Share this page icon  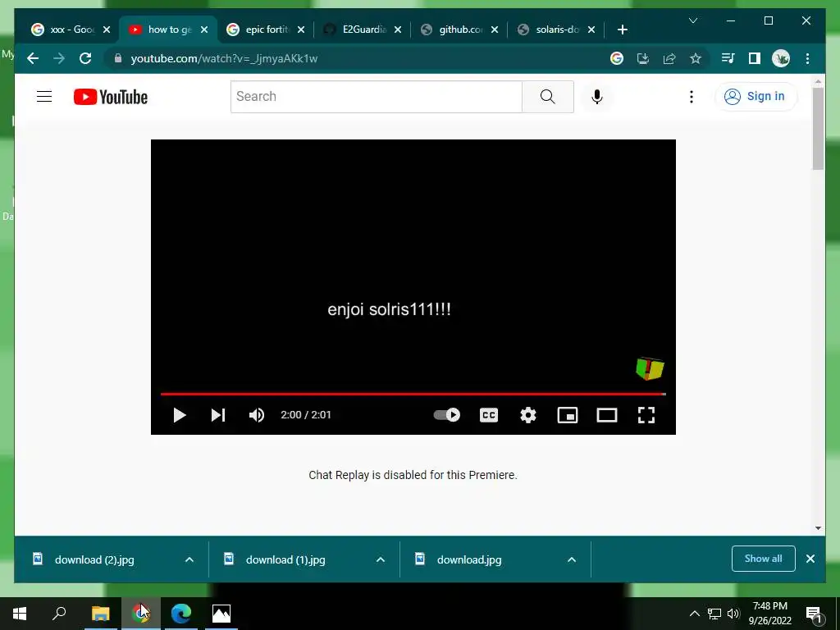click(669, 58)
